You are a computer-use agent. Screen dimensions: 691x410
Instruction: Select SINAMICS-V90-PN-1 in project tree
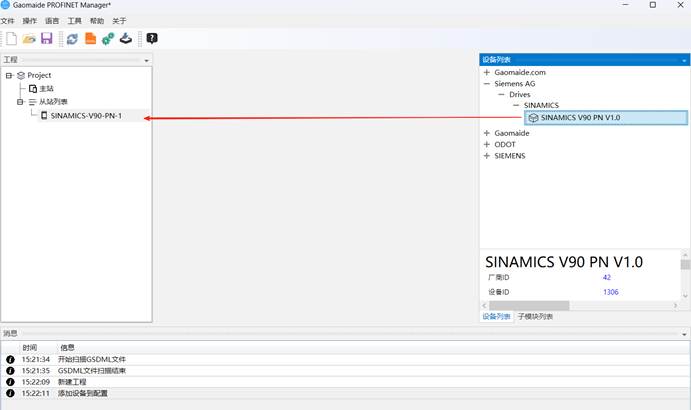point(86,116)
